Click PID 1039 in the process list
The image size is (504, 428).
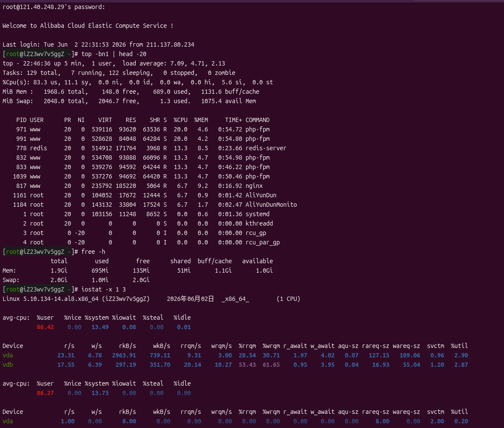click(20, 176)
